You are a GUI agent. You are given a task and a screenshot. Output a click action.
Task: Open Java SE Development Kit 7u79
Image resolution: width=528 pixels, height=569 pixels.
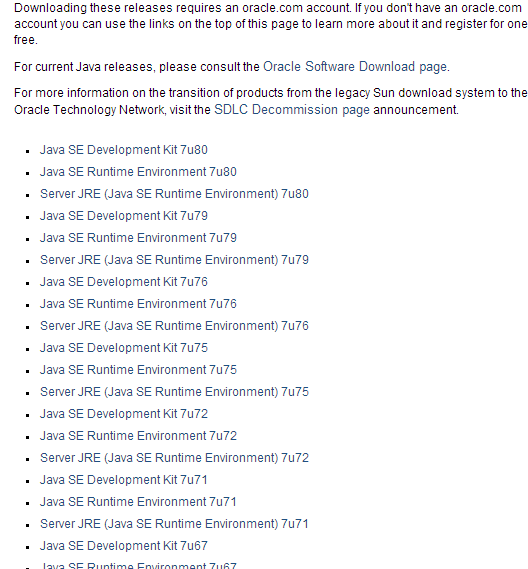click(x=124, y=216)
